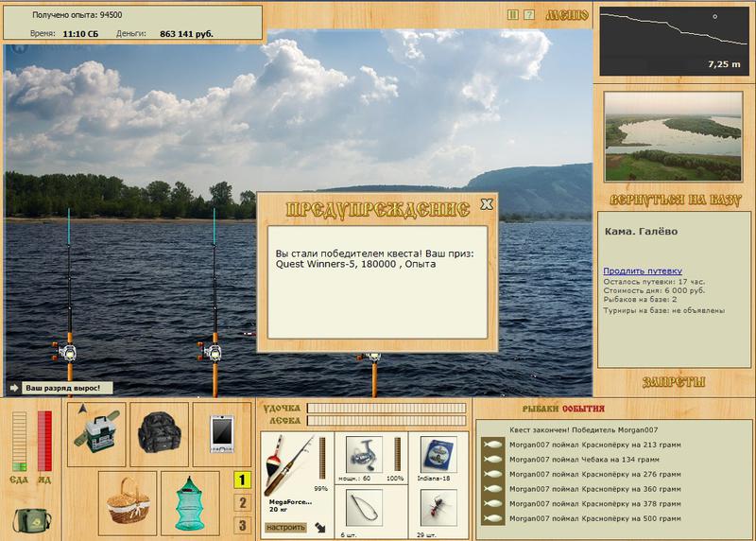756x541 pixels.
Task: Select the Indiana-18 fishing line slot
Action: 438,455
